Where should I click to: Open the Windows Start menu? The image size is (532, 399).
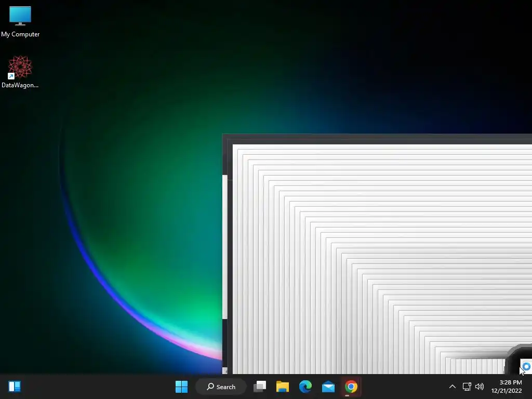click(181, 387)
